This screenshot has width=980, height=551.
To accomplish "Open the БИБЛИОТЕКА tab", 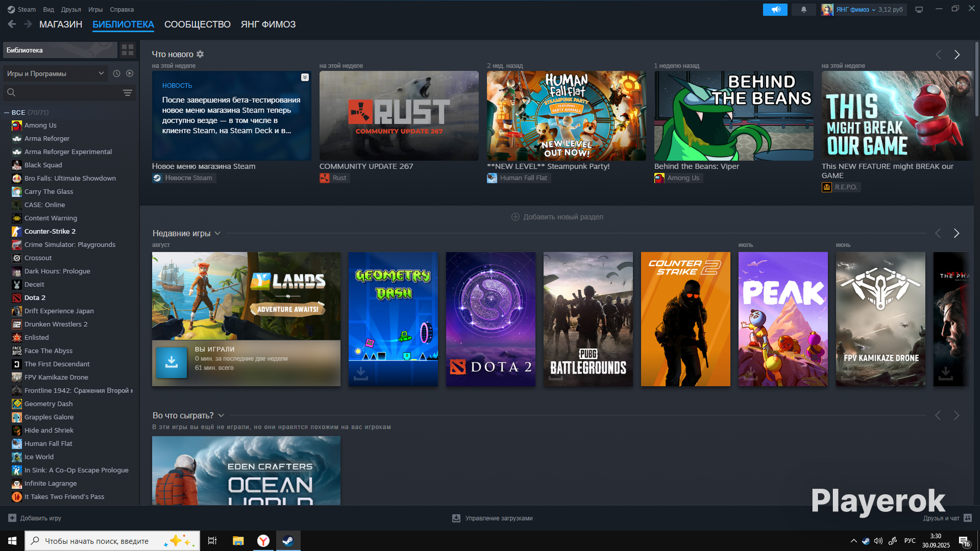I will click(123, 24).
